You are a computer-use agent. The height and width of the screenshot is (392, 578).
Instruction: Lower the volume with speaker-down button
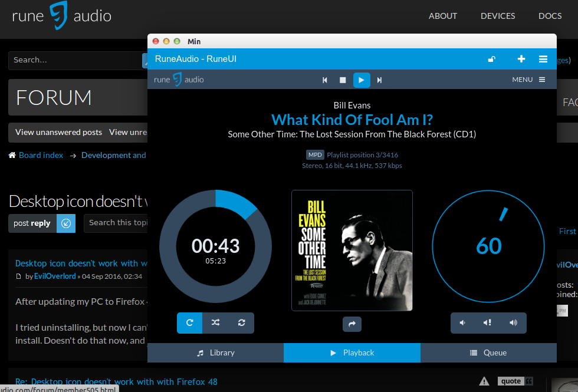click(x=462, y=323)
